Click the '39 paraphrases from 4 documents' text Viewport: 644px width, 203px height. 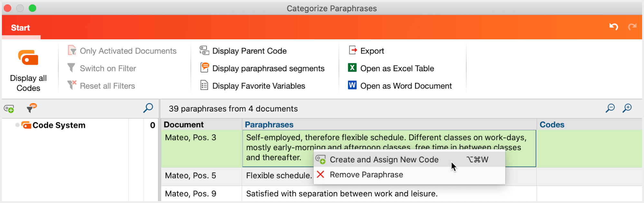(x=233, y=109)
